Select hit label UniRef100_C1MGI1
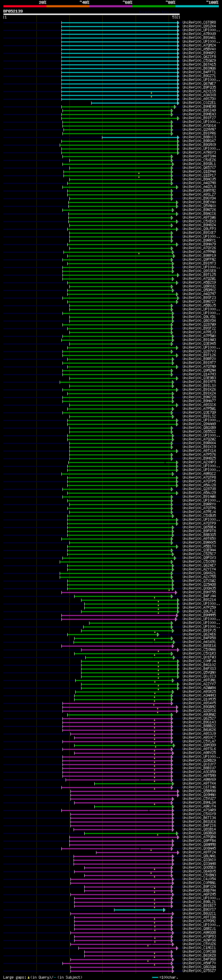 pos(199,948)
